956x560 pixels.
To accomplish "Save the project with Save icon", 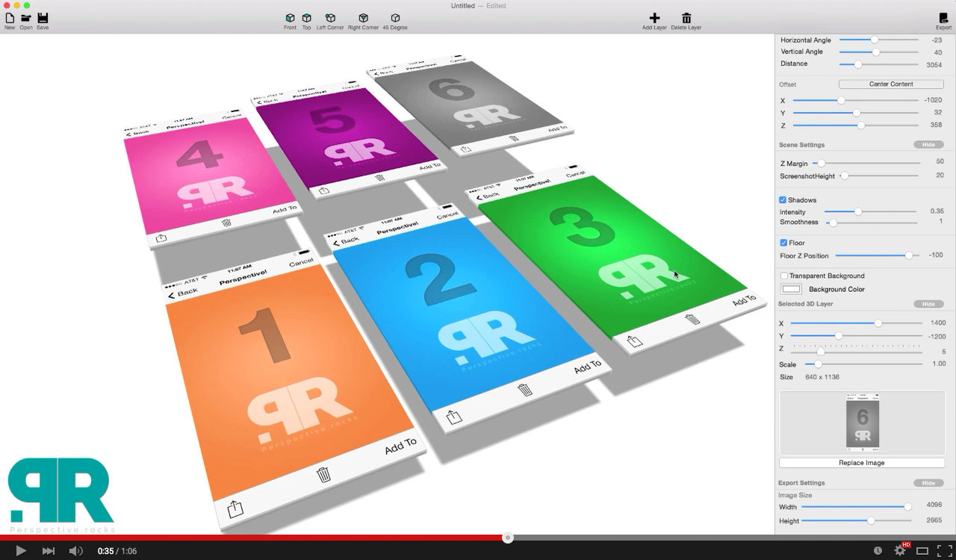I will [x=43, y=18].
